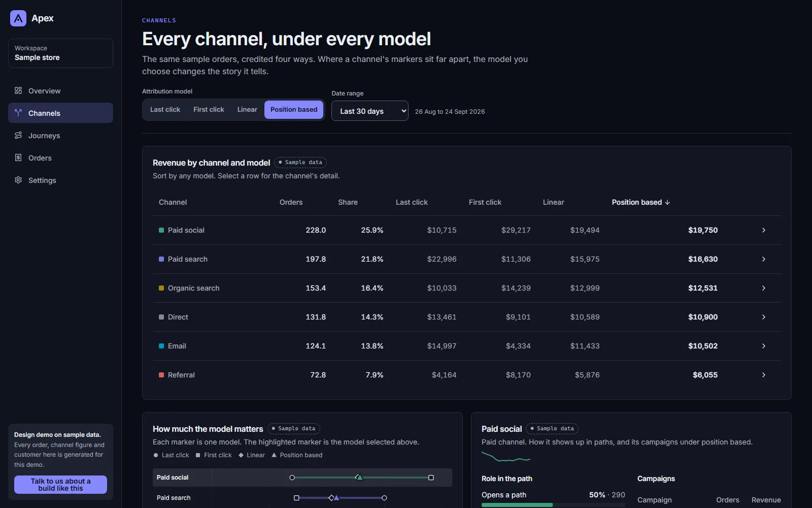Sort table by Share column header

pyautogui.click(x=348, y=202)
